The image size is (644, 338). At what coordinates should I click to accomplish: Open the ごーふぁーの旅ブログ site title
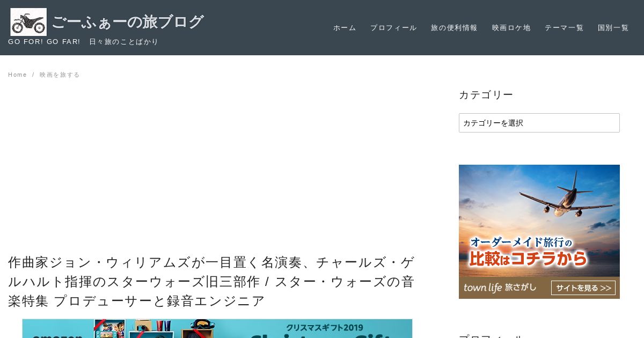(x=128, y=22)
